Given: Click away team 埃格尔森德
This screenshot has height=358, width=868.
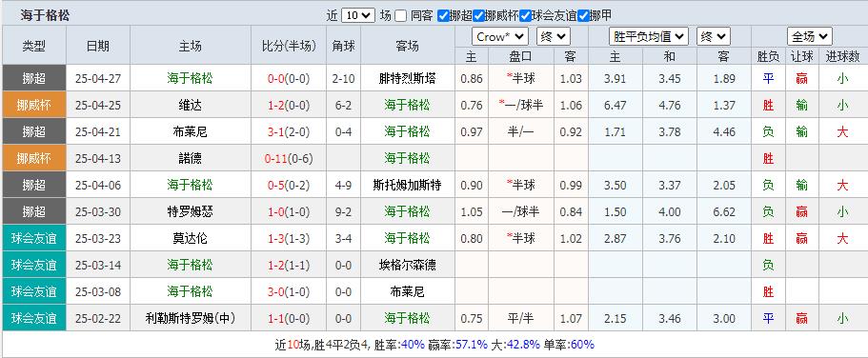Looking at the screenshot, I should (x=408, y=265).
